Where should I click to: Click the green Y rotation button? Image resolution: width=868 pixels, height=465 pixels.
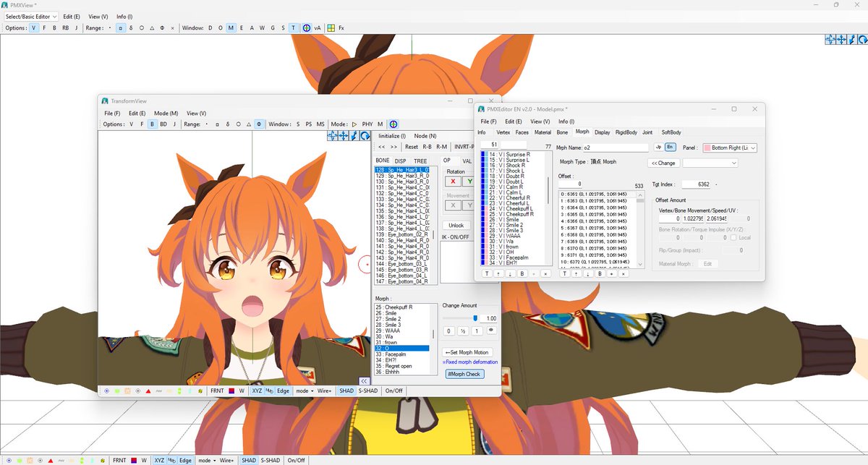(x=468, y=182)
